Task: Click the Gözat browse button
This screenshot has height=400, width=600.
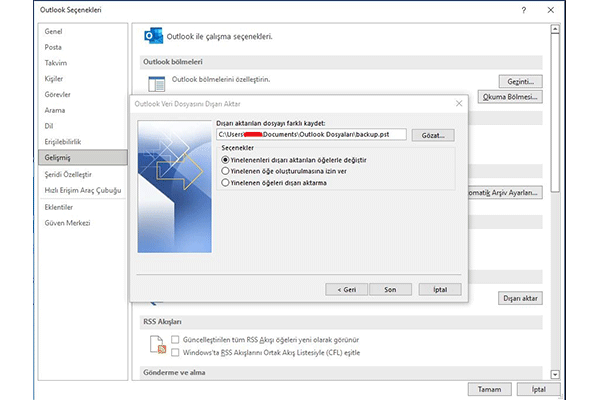Action: point(433,135)
